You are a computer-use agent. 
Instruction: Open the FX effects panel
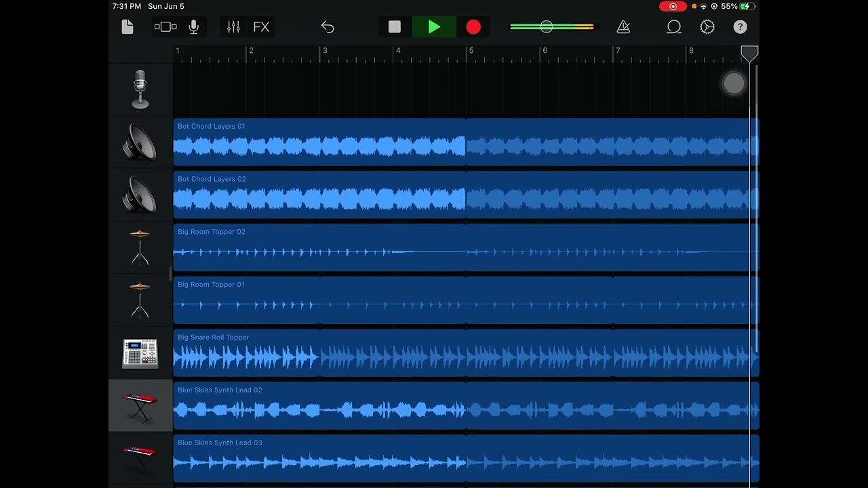tap(261, 27)
